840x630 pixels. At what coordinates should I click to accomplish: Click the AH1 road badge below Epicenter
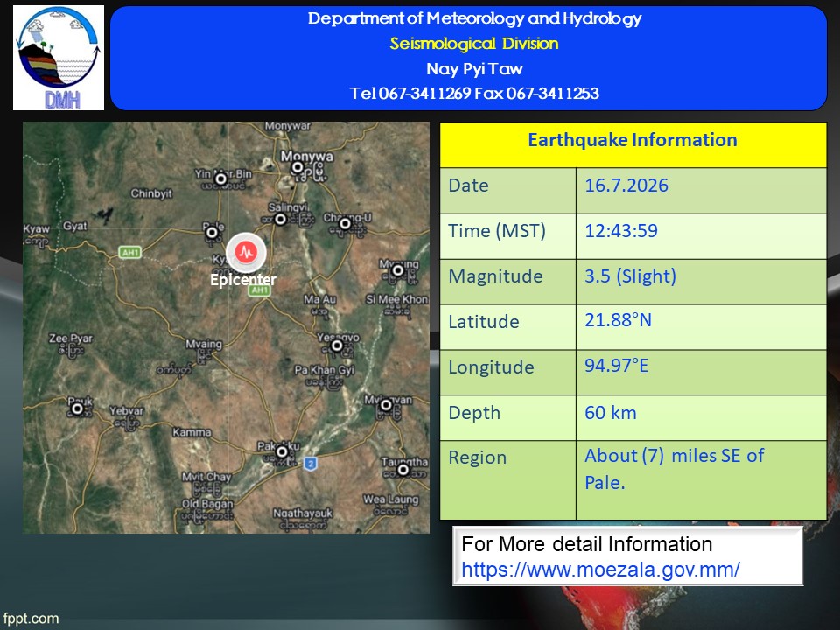tap(259, 290)
